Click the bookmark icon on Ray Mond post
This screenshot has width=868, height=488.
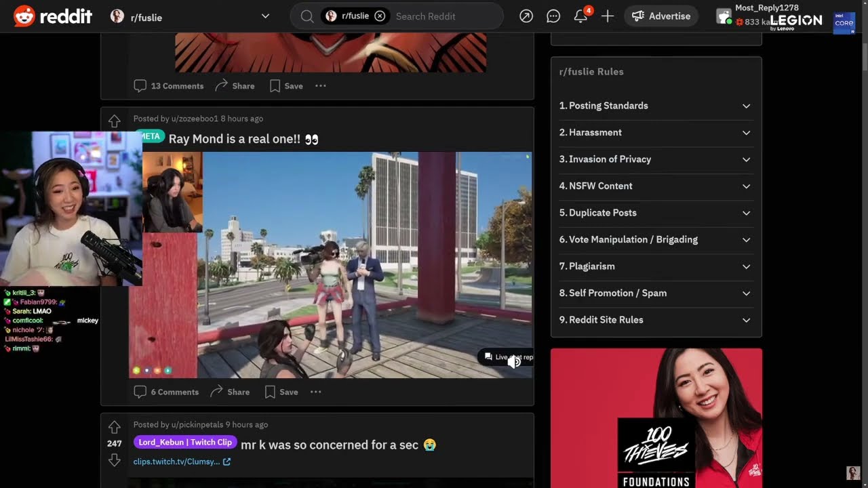click(x=270, y=392)
